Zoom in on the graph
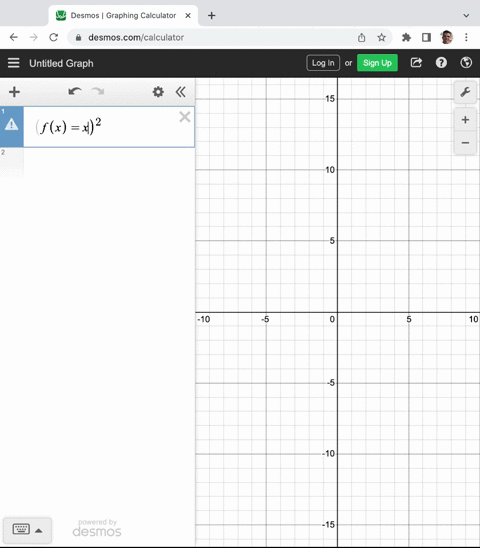 tap(465, 120)
